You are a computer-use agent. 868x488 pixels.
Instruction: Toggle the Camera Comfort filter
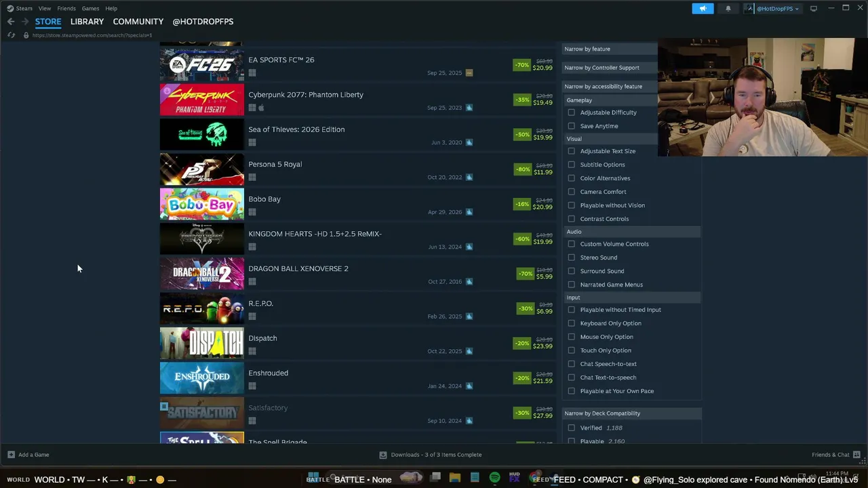(571, 192)
